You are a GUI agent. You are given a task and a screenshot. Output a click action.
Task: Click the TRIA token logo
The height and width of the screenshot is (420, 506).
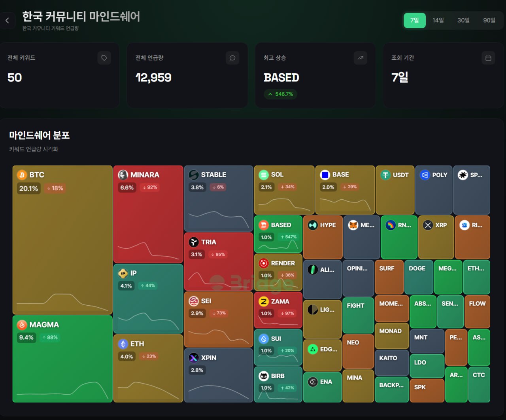(194, 242)
